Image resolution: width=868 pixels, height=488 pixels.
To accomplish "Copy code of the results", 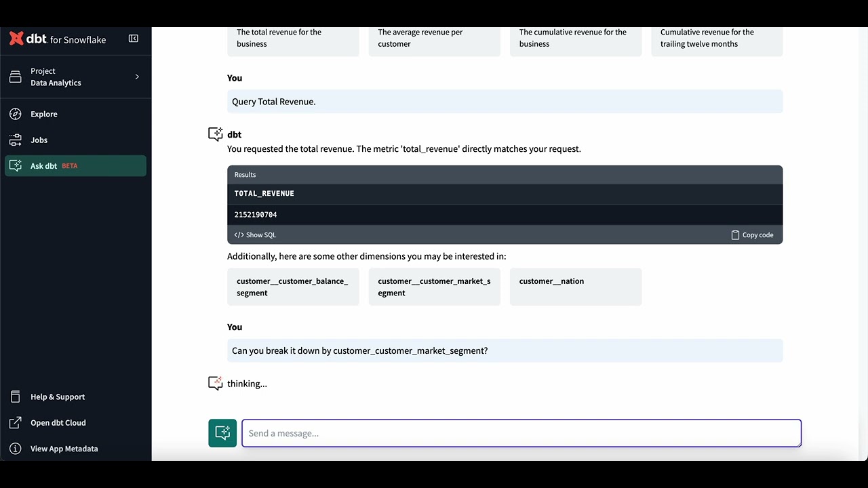I will coord(752,235).
